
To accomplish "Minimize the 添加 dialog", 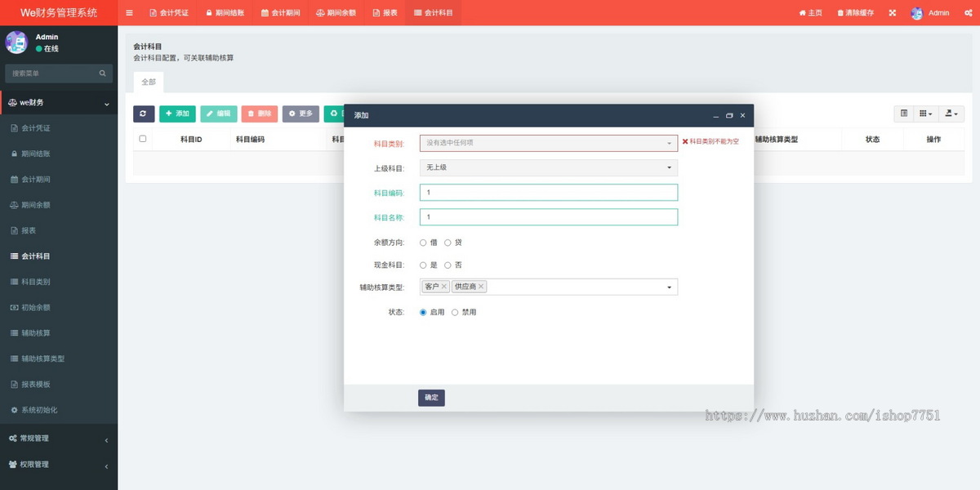I will [x=716, y=116].
